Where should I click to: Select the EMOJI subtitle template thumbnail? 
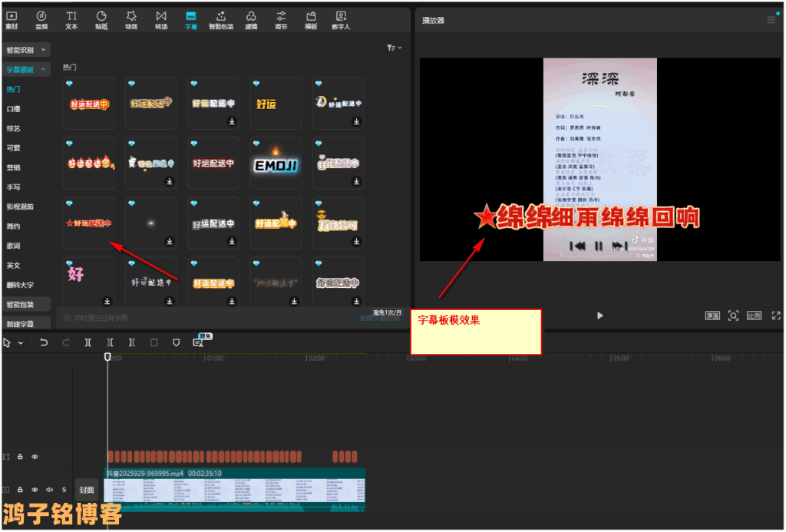[276, 164]
